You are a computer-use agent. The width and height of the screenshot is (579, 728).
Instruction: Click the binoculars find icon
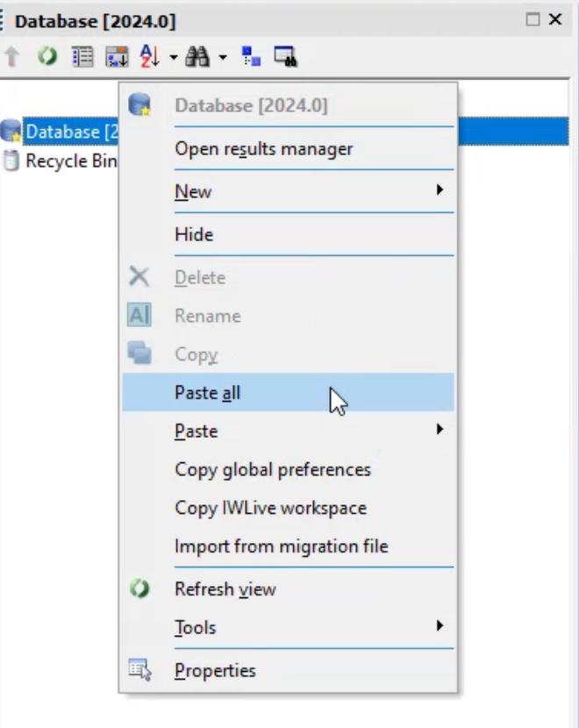click(197, 57)
